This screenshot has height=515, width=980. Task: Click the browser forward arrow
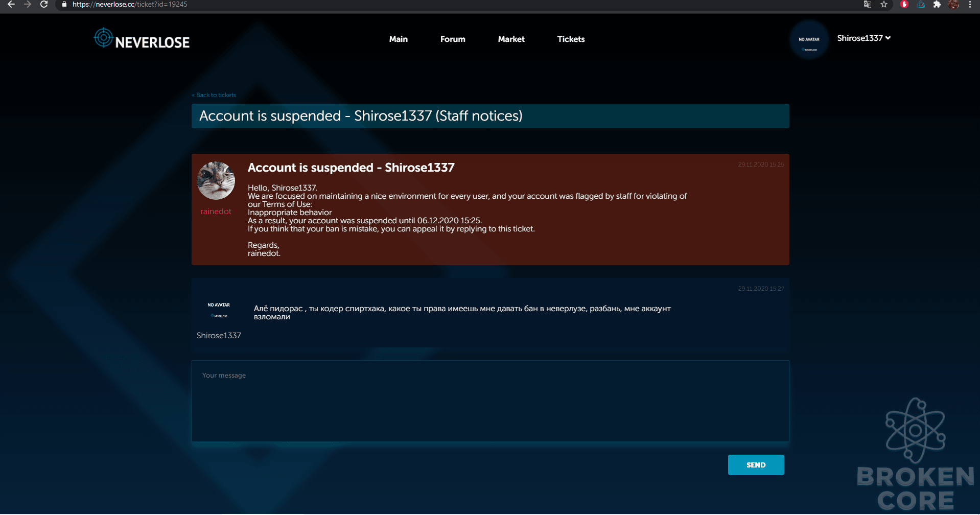pos(28,4)
